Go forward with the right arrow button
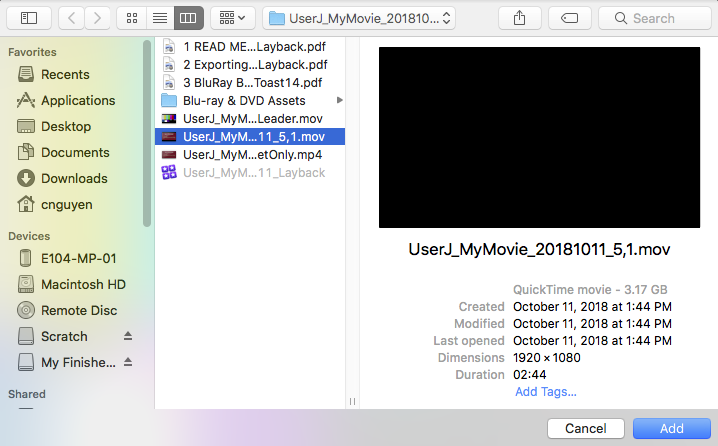This screenshot has width=718, height=446. click(97, 18)
